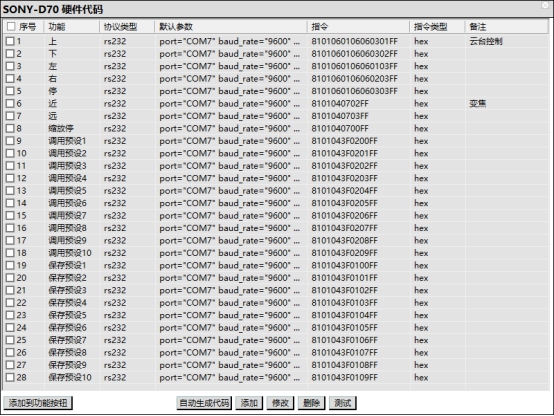Select the 上 function cell

coord(53,41)
